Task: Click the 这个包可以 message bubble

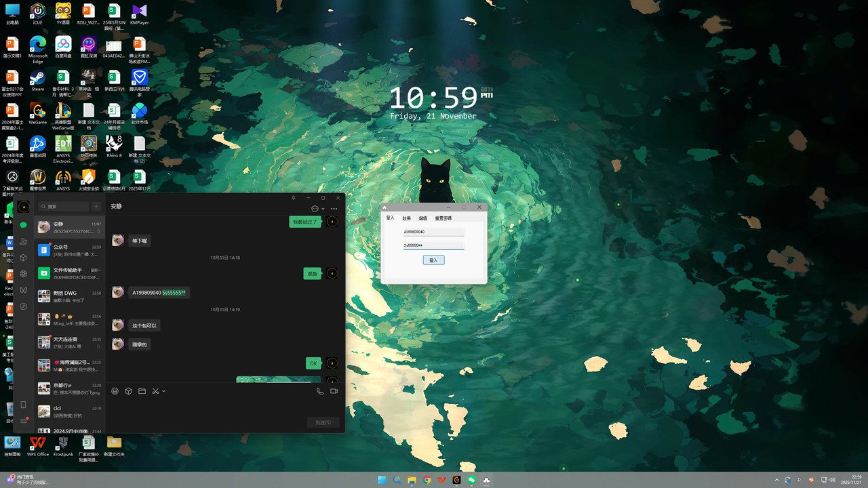Action: pos(144,325)
